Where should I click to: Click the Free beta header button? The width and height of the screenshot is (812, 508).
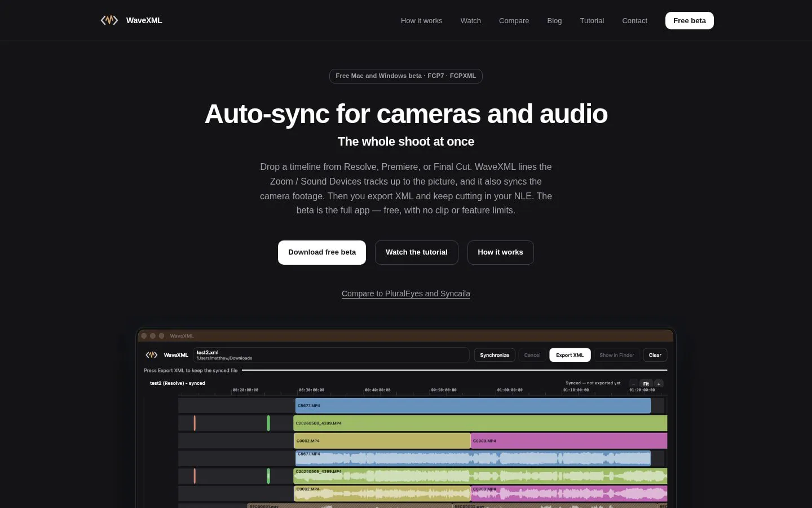(x=690, y=20)
